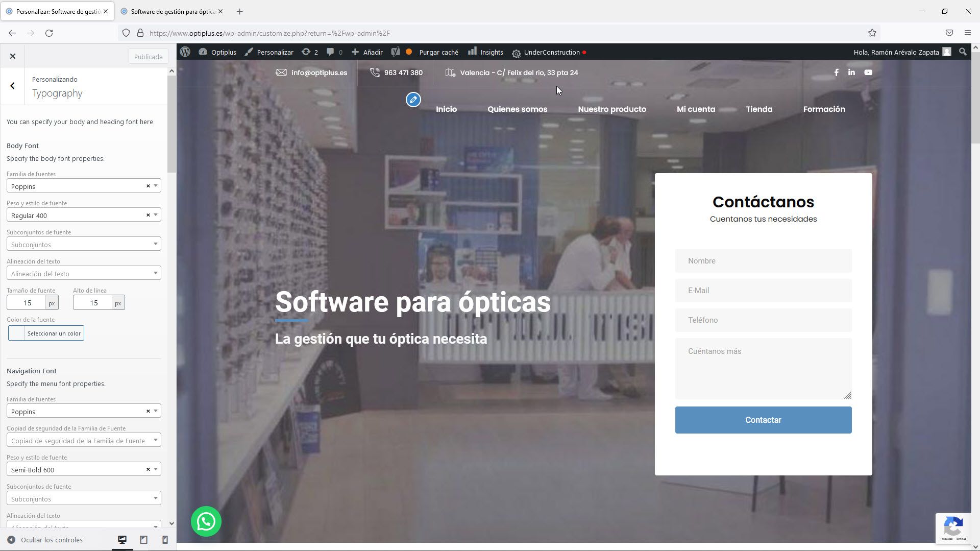Image resolution: width=980 pixels, height=551 pixels.
Task: Click the Tienda menu item
Action: point(759,109)
